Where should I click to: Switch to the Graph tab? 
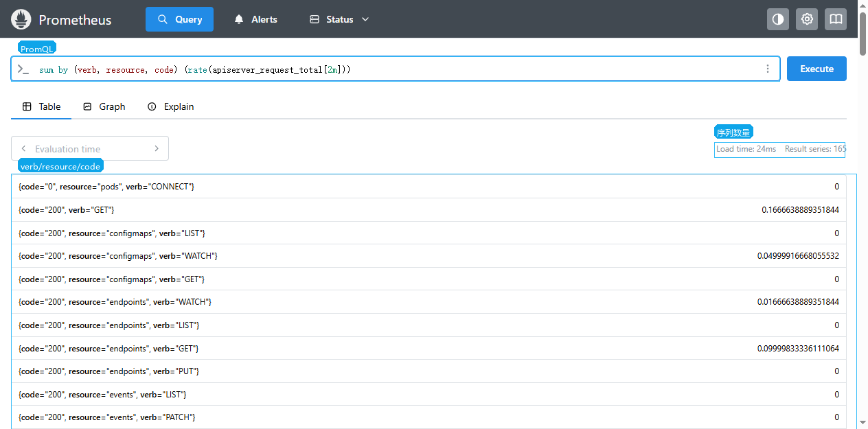pos(104,106)
